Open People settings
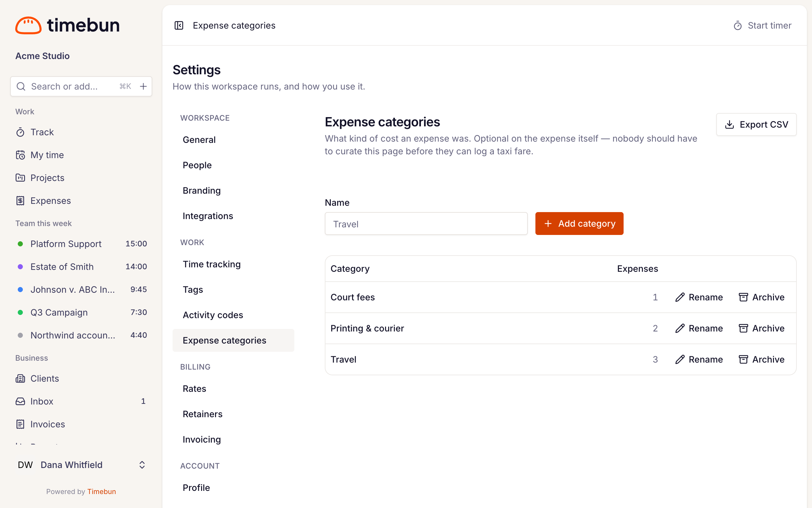The image size is (812, 508). click(233, 165)
